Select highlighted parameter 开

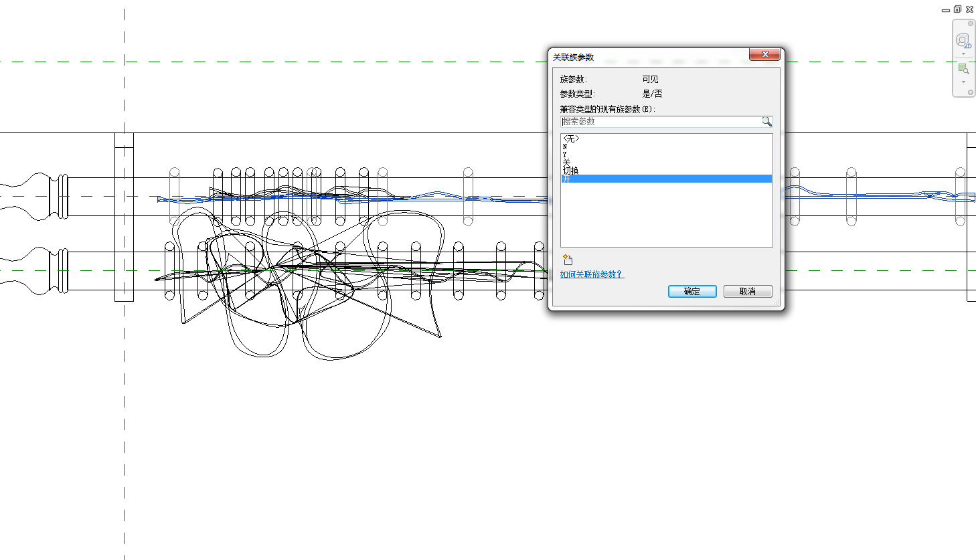(x=666, y=179)
